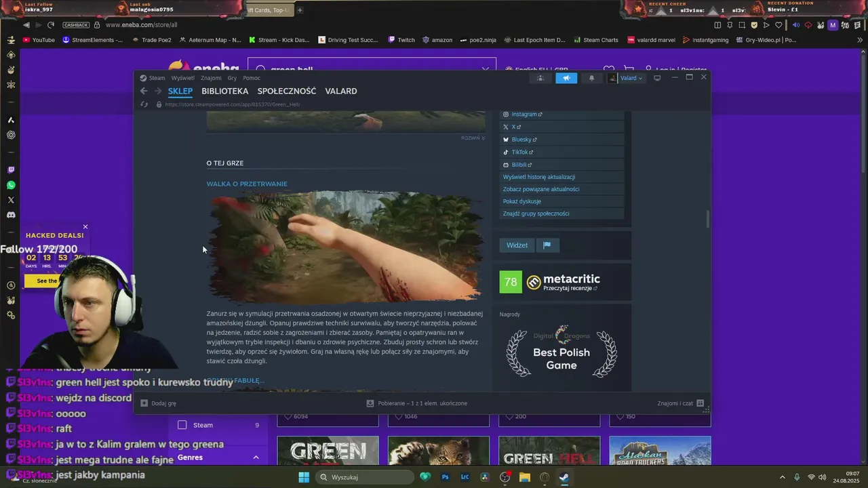Expand description with ROZWIŃ

click(473, 138)
